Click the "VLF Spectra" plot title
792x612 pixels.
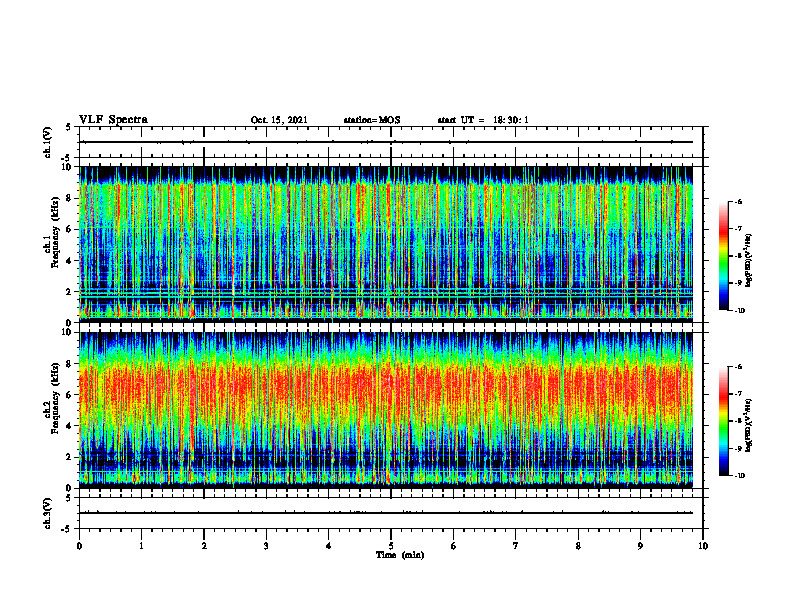(x=113, y=120)
